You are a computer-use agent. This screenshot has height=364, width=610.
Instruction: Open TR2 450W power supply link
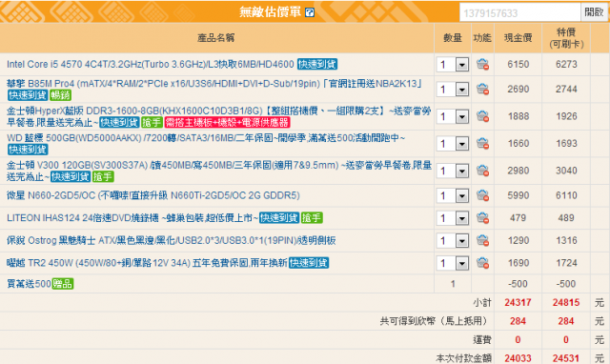coord(147,263)
